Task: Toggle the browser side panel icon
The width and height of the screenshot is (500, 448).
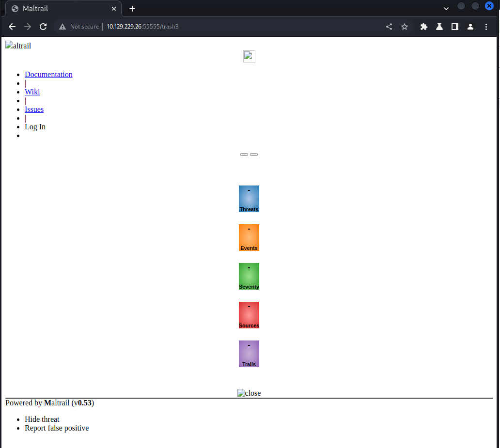Action: click(x=455, y=27)
